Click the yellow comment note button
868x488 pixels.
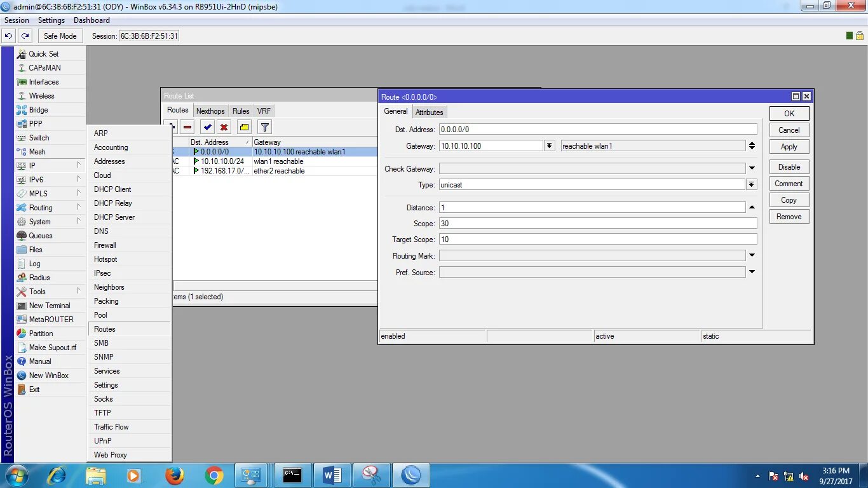click(x=245, y=127)
